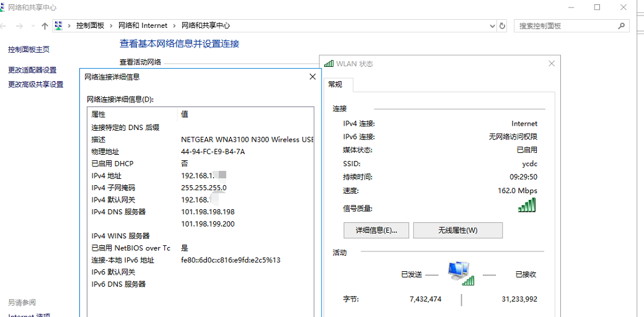Open 更改适配器设置 link

pyautogui.click(x=32, y=70)
